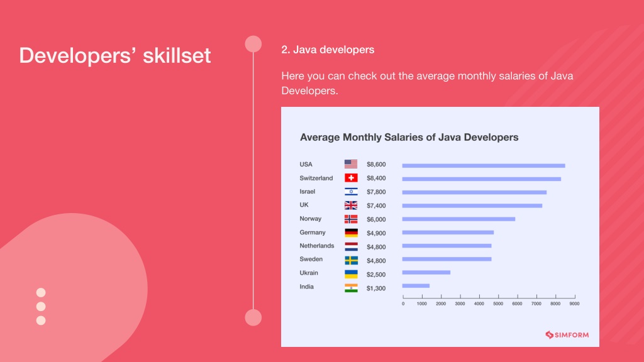This screenshot has height=362, width=644.
Task: Click the 9000 axis tick label
Action: pos(575,304)
